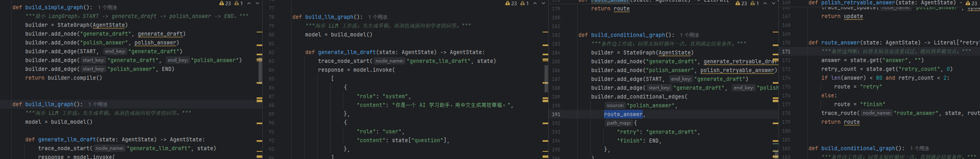This screenshot has height=159, width=980.
Task: Click gutter line number 85
Action: pos(272,79)
